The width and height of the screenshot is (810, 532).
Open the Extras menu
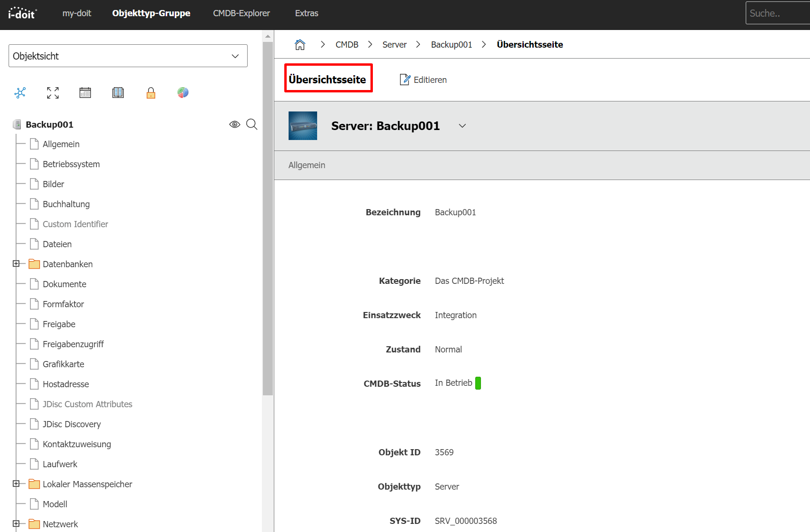[x=306, y=13]
